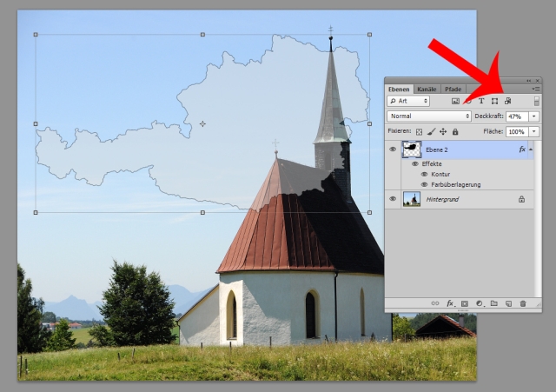The width and height of the screenshot is (556, 392).
Task: Filter for text layers (T icon)
Action: (x=481, y=101)
